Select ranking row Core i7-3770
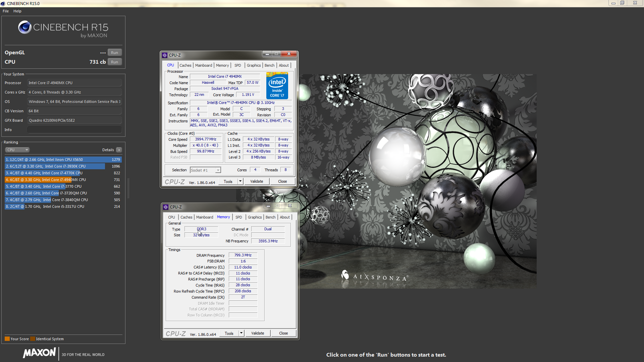 click(x=63, y=186)
